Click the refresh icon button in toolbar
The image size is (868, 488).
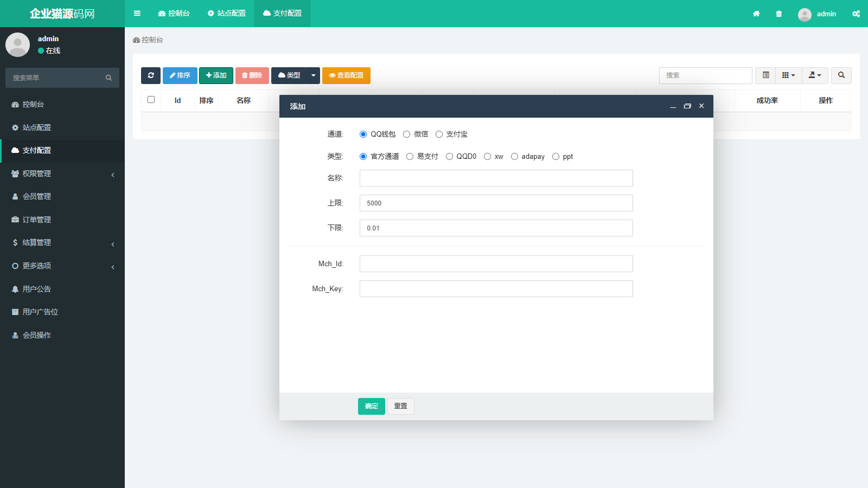coord(151,75)
